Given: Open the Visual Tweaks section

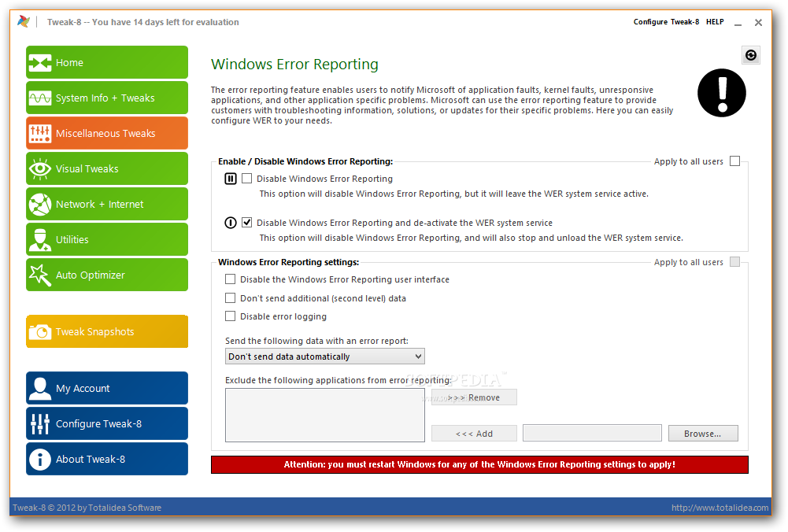Looking at the screenshot, I should click(107, 168).
